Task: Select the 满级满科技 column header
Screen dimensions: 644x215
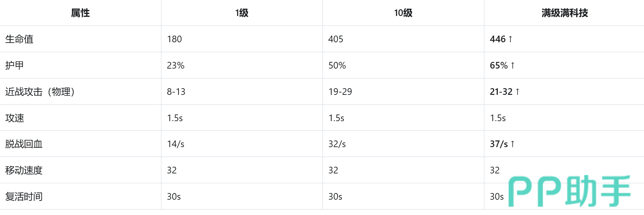Action: 565,13
